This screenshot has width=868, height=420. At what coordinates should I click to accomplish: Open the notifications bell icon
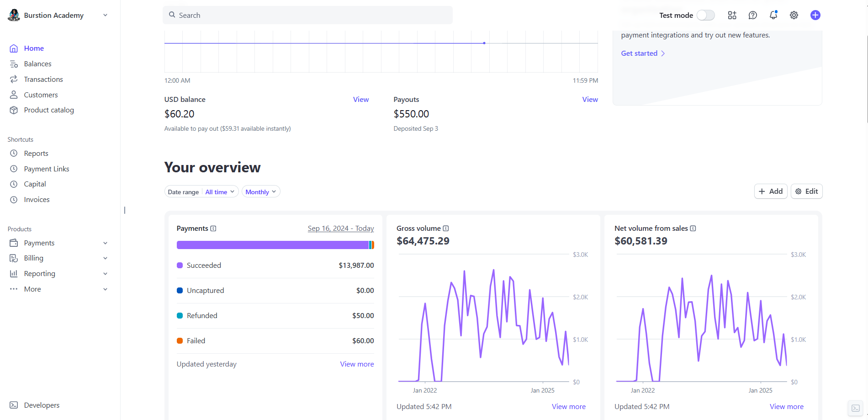(773, 15)
